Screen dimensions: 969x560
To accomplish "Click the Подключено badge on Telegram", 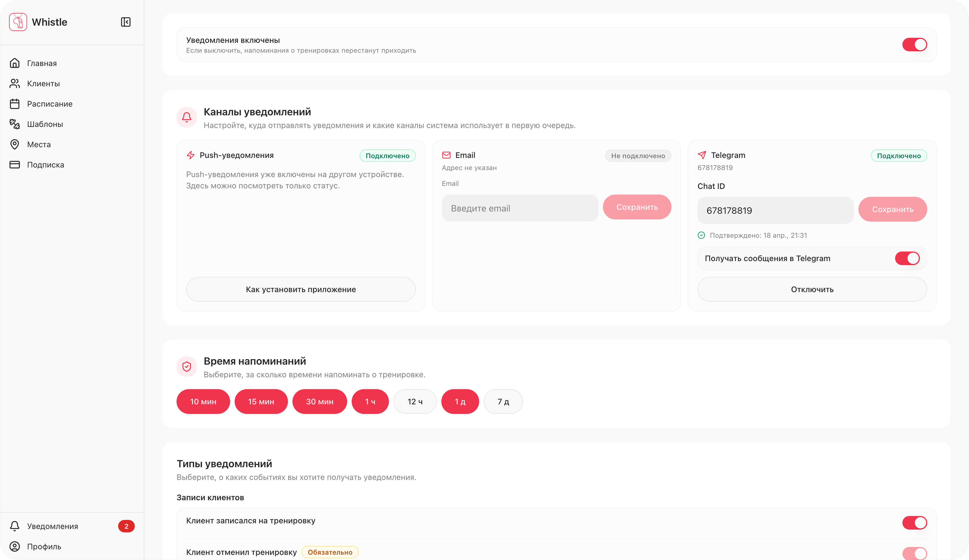I will tap(899, 156).
